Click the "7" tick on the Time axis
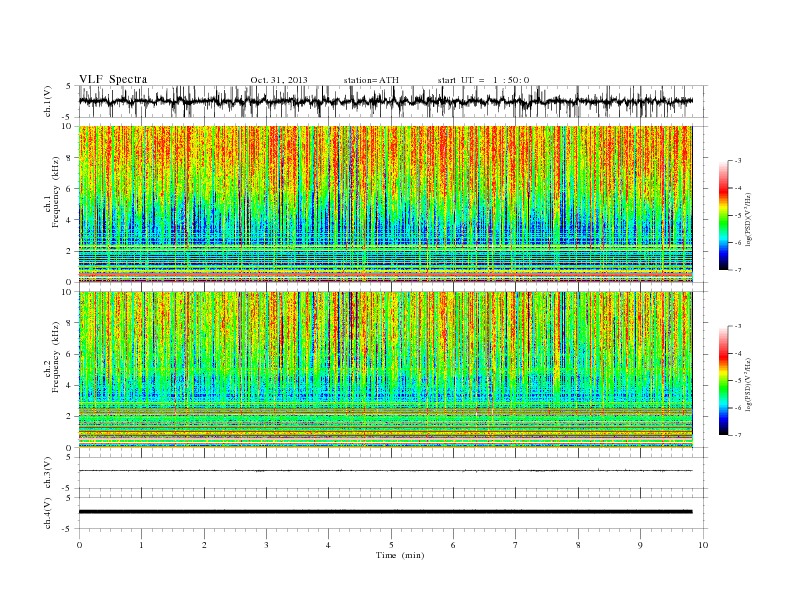The image size is (792, 612). 516,545
